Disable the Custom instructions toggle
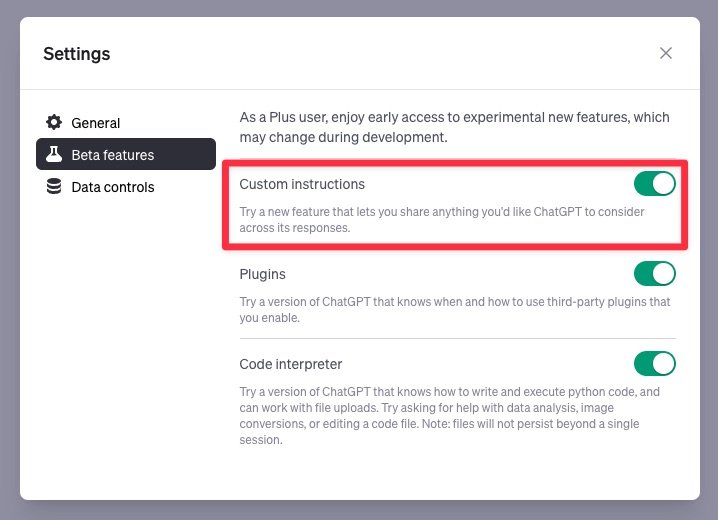Screen dimensions: 718x520 coord(654,184)
